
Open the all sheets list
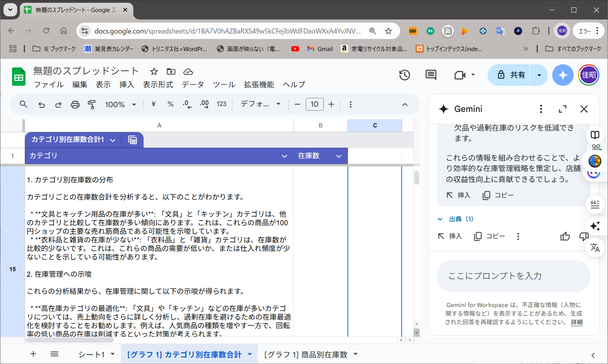tap(55, 354)
